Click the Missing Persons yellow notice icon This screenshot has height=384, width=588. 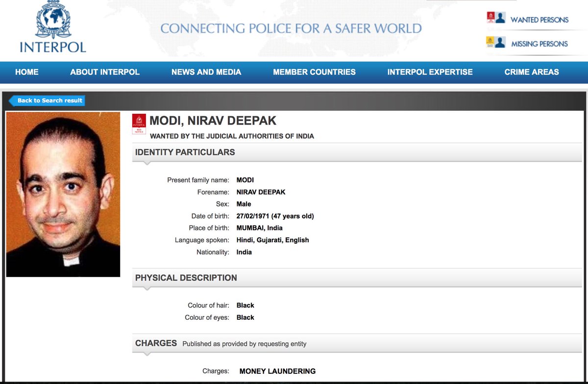(x=490, y=42)
